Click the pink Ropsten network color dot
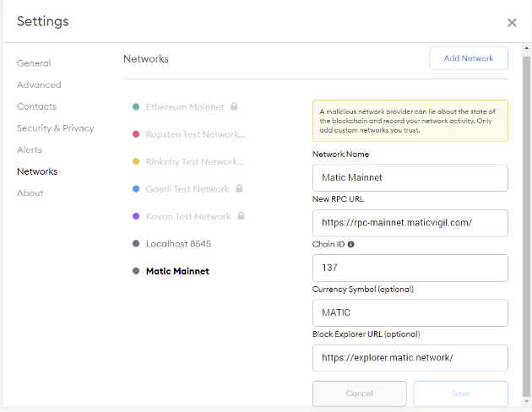Image resolution: width=532 pixels, height=412 pixels. 136,134
